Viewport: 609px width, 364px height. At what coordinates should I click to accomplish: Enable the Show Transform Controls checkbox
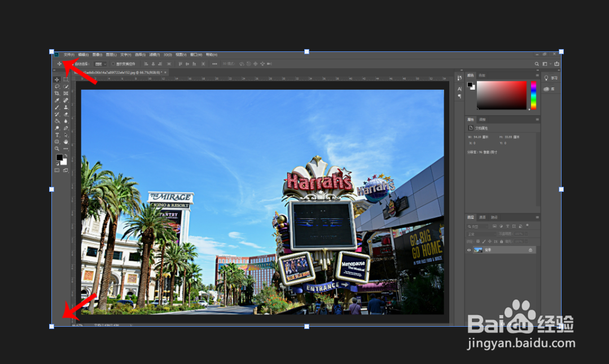pos(113,64)
